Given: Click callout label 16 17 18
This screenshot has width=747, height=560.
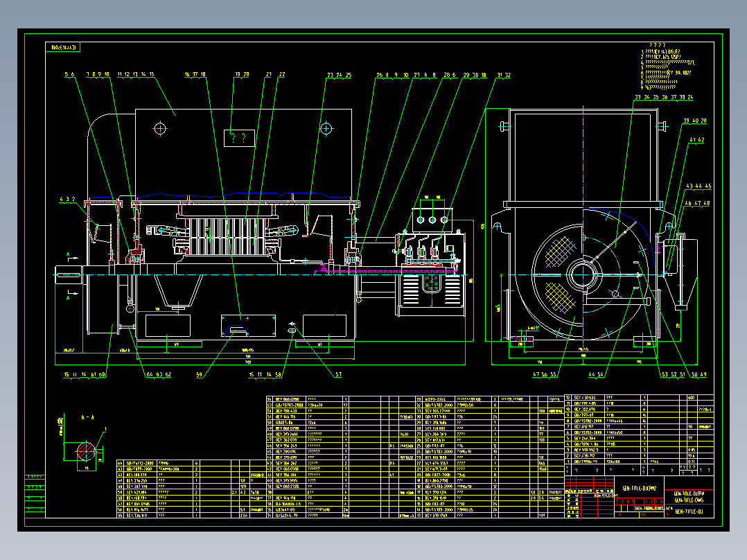Looking at the screenshot, I should (195, 74).
